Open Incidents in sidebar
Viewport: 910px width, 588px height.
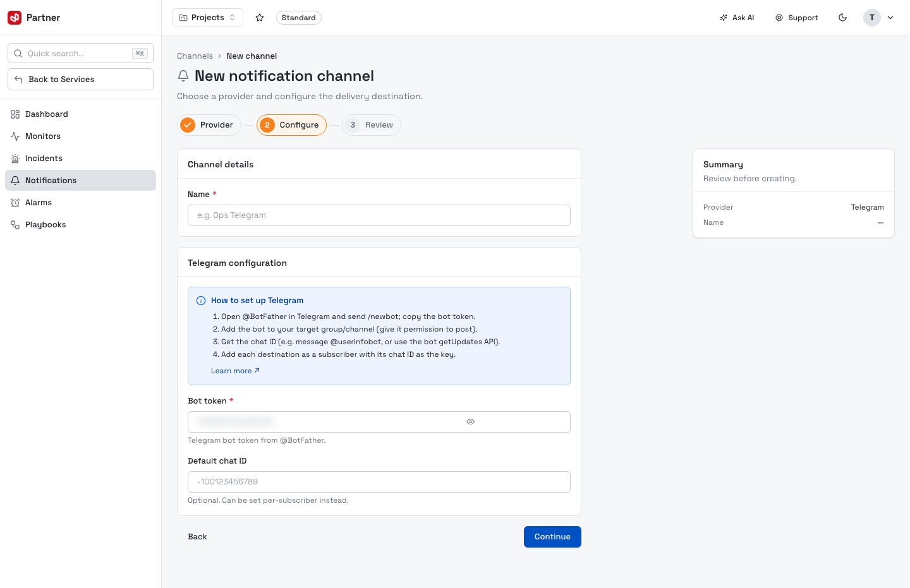pos(80,159)
